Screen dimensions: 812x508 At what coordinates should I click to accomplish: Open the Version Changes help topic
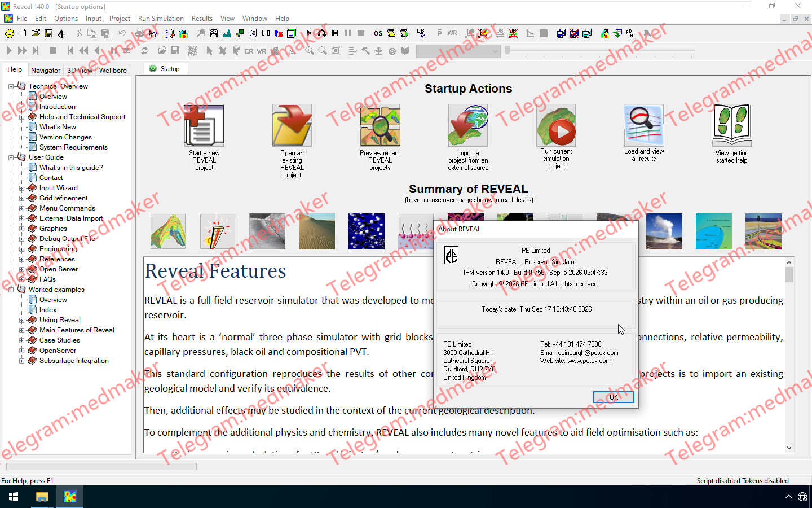pyautogui.click(x=65, y=137)
